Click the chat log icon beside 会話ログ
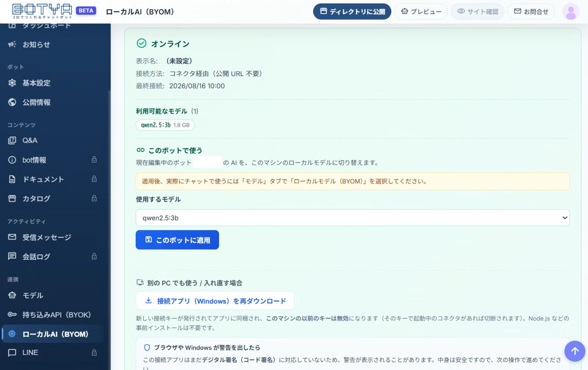 click(x=12, y=256)
